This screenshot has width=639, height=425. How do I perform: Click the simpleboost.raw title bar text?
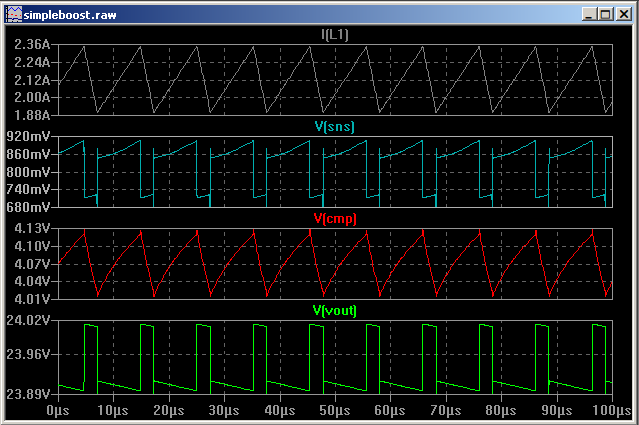click(x=69, y=14)
